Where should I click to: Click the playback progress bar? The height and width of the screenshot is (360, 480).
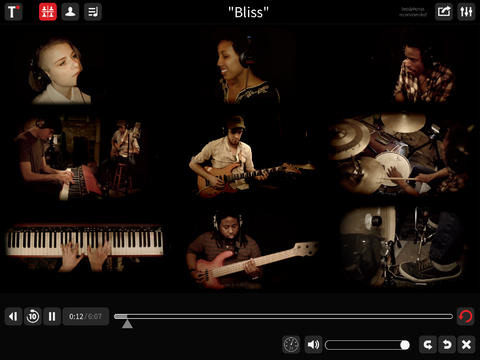[x=283, y=316]
